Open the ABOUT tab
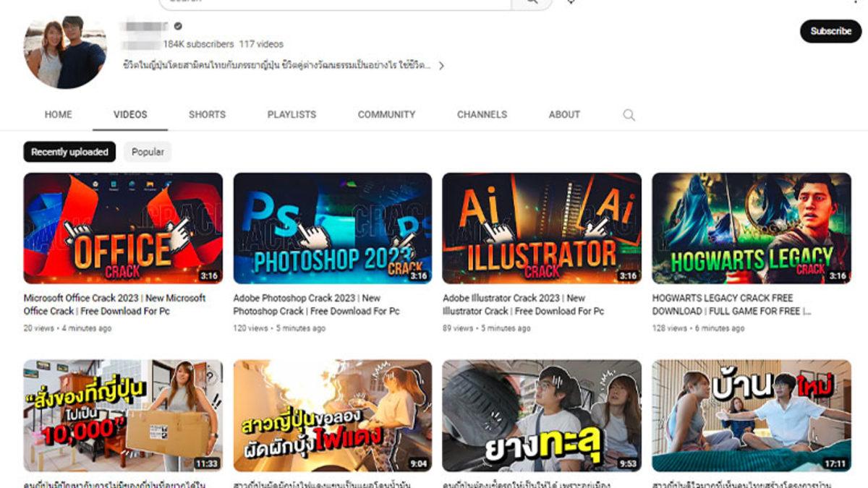Viewport: 868px width, 488px height. [562, 114]
